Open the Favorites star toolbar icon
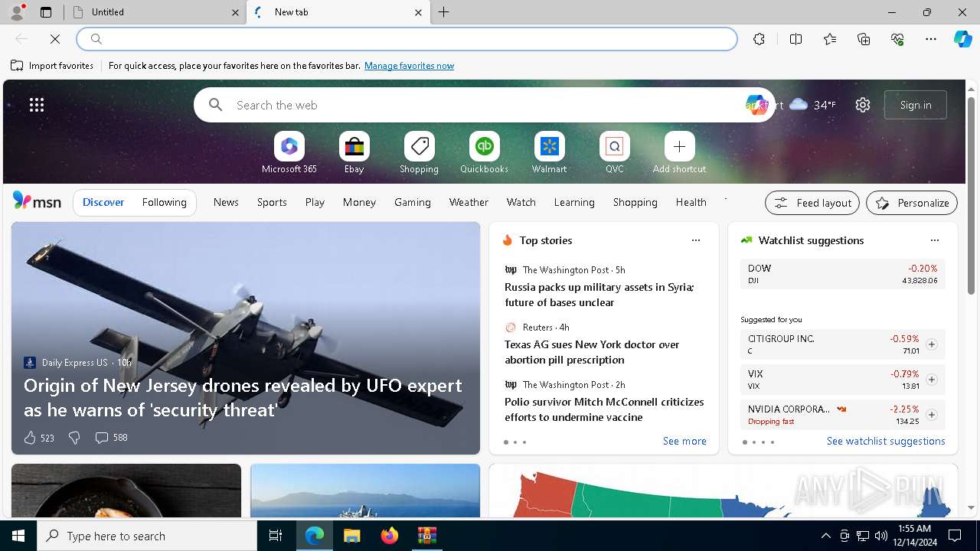 coord(830,39)
